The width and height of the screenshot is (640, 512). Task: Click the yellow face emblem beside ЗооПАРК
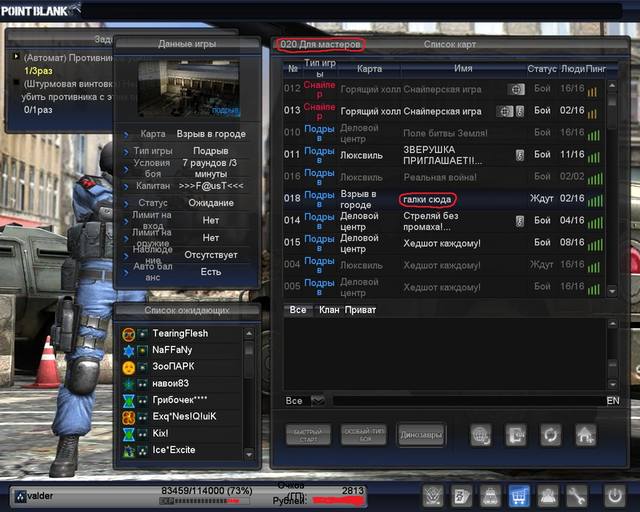(129, 367)
